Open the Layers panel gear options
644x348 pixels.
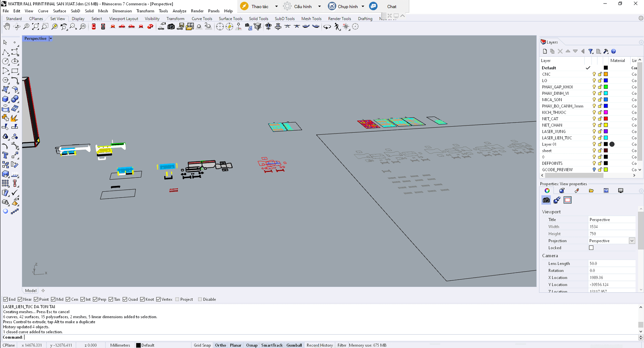coord(641,42)
